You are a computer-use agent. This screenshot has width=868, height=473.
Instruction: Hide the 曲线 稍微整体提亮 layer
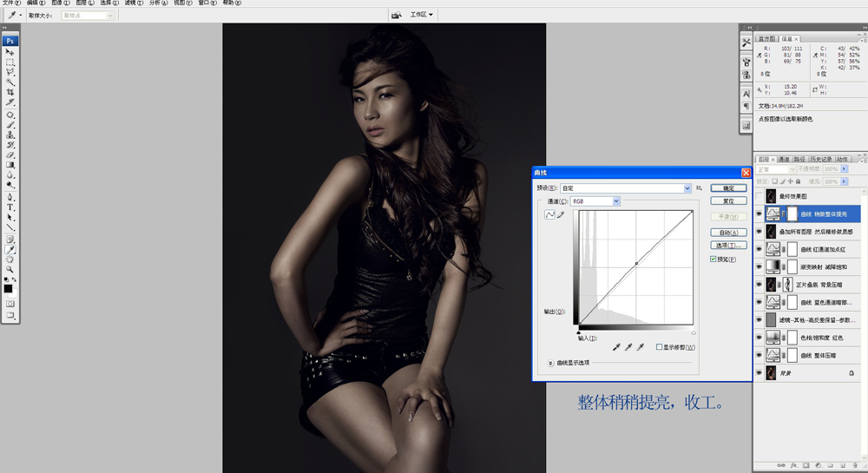tap(759, 214)
